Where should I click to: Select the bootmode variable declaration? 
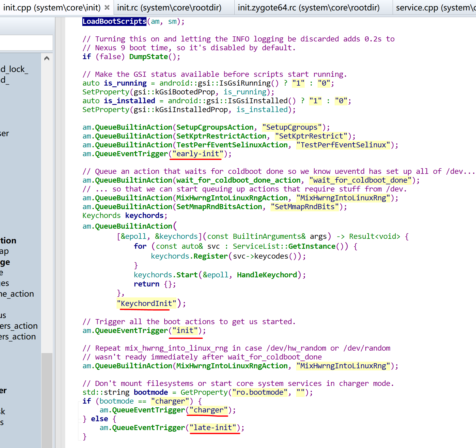pyautogui.click(x=151, y=392)
